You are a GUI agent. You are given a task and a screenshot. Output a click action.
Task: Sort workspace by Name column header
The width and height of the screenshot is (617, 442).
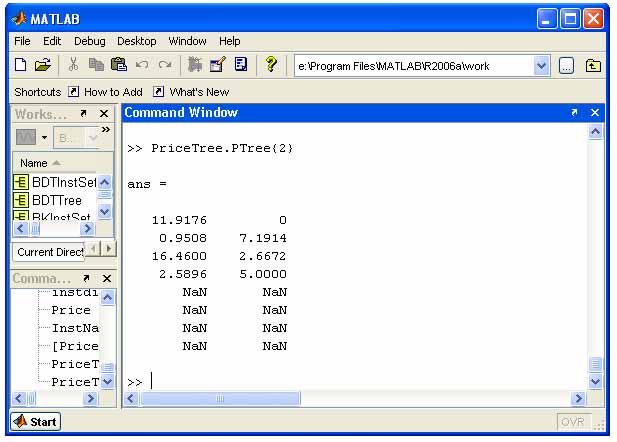click(x=54, y=163)
